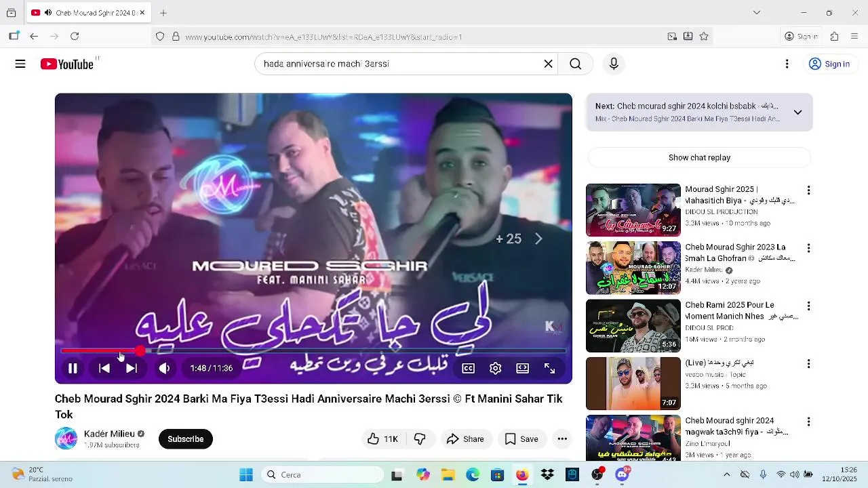Open Firefox application menu

pos(854,37)
